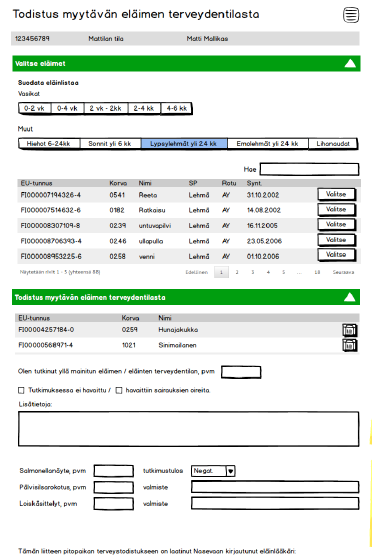Click the Synt. column header

pos(254,183)
